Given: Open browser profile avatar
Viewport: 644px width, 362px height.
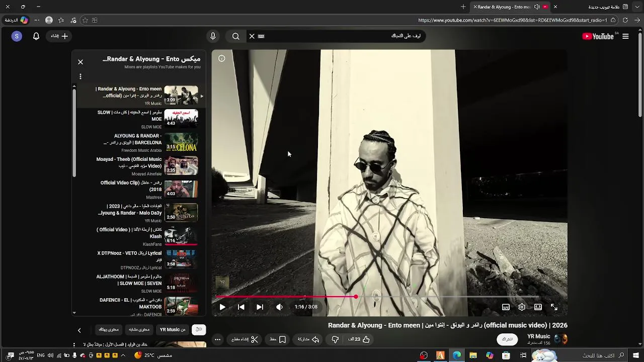Looking at the screenshot, I should tap(49, 20).
